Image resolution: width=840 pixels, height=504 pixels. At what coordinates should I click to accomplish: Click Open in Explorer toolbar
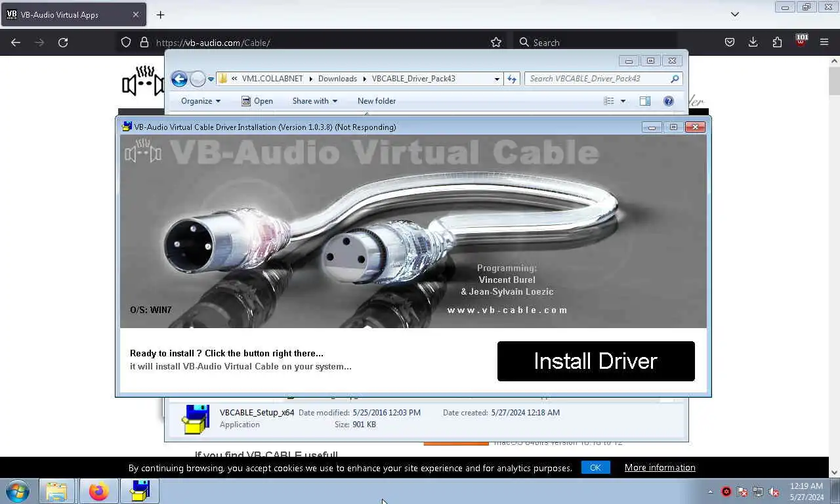point(257,101)
